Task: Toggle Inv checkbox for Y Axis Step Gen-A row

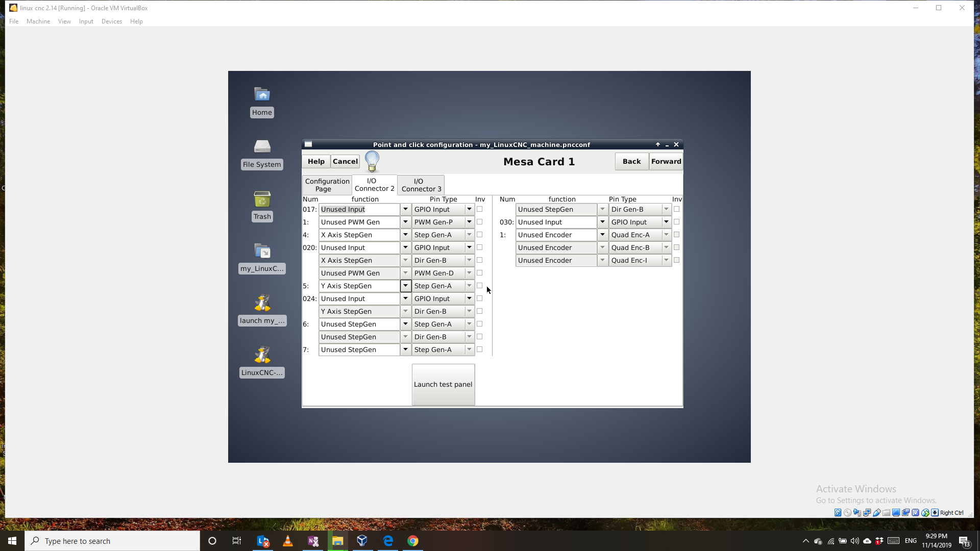Action: click(479, 286)
